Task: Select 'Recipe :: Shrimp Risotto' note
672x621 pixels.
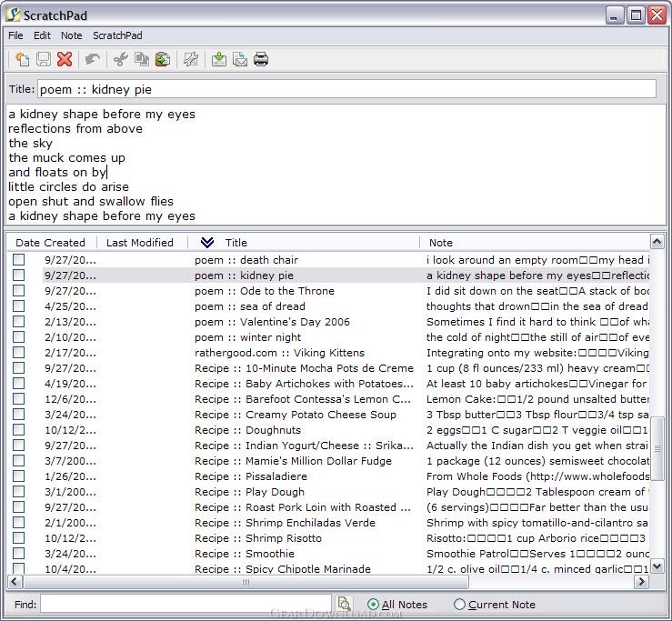Action: point(258,538)
